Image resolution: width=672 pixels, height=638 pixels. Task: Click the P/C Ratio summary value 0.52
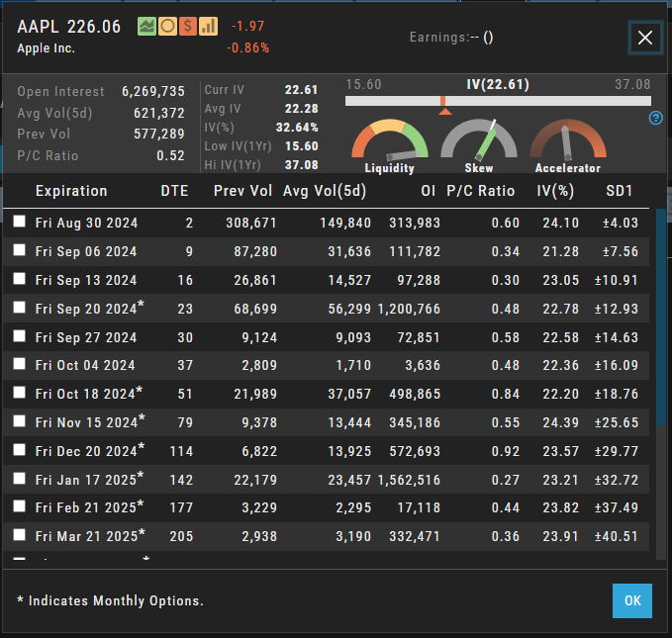(170, 155)
